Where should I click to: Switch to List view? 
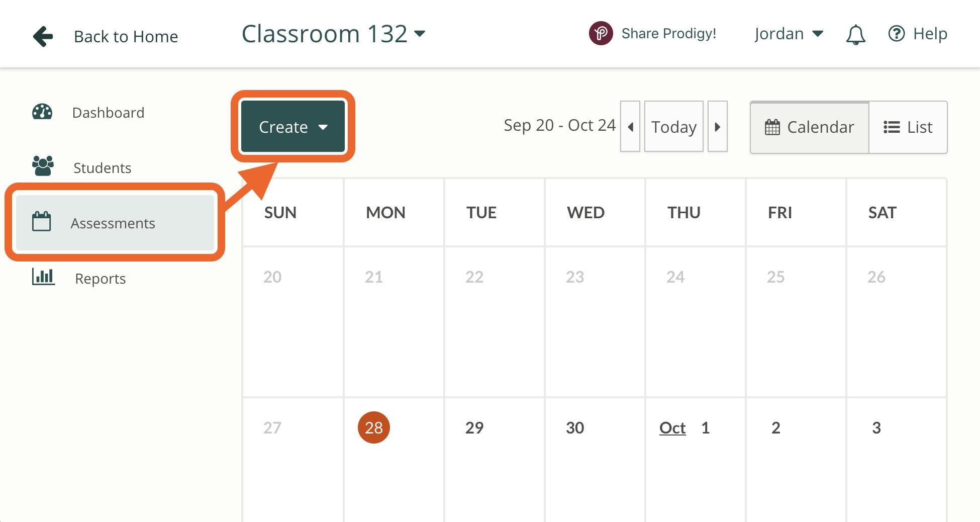point(908,127)
